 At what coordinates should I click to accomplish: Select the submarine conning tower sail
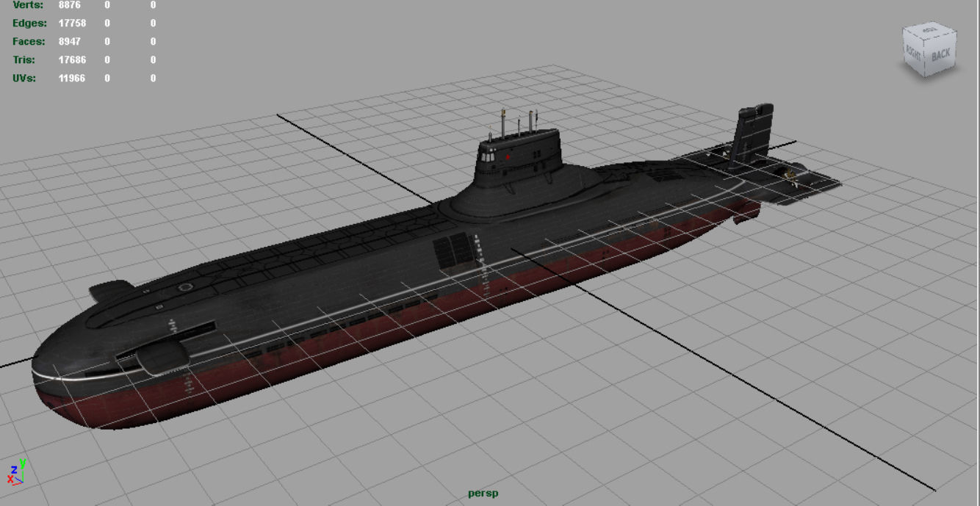520,160
